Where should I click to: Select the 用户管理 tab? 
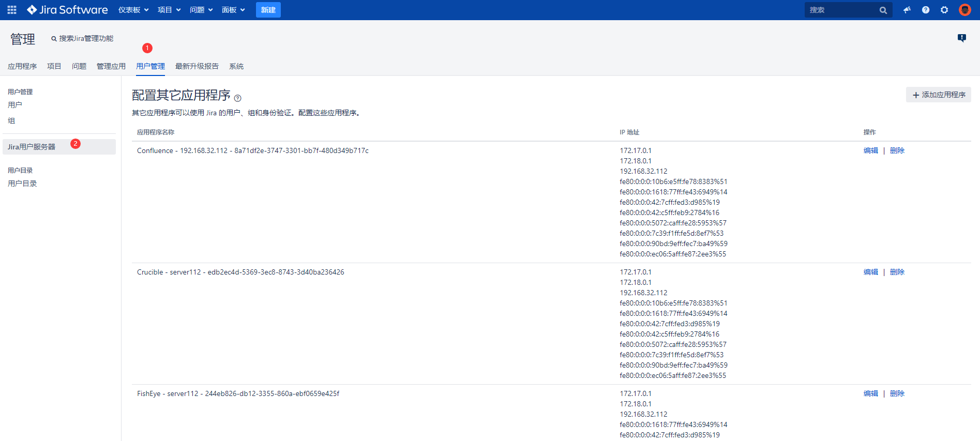pyautogui.click(x=150, y=66)
